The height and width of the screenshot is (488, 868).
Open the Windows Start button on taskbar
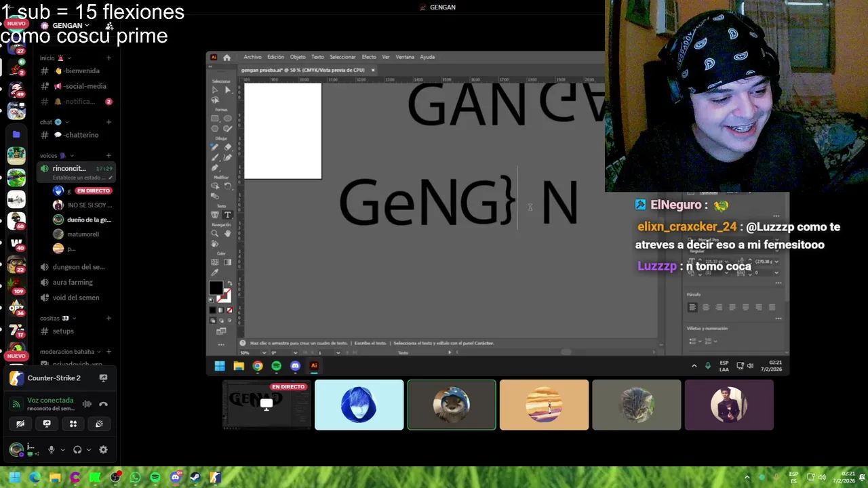pos(14,477)
